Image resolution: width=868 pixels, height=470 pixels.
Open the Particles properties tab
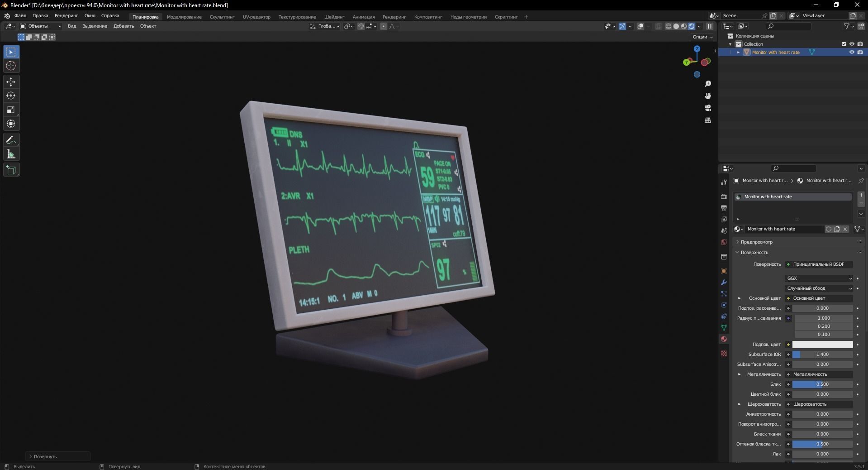(x=724, y=293)
